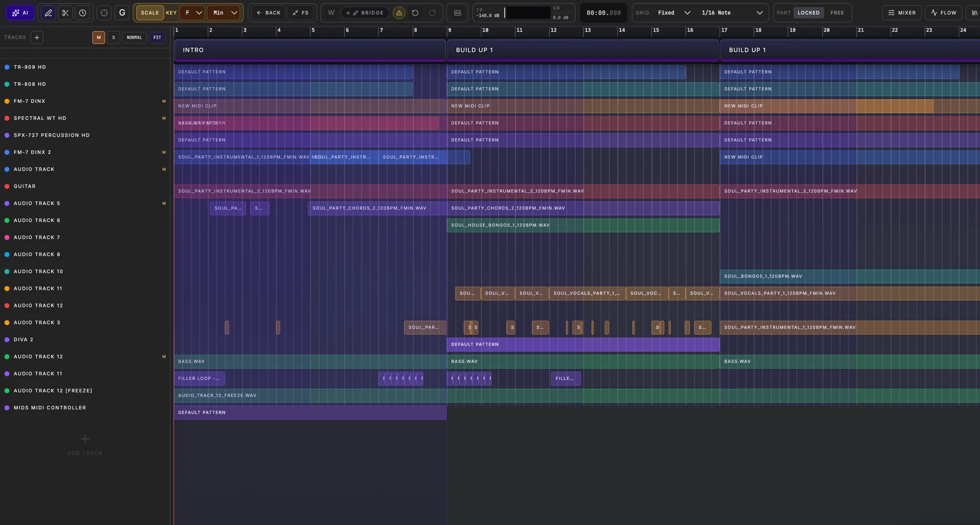Select SOUL_BONGOS_1_120BPM.WAV clip
Viewport: 980px width, 525px height.
[850, 276]
